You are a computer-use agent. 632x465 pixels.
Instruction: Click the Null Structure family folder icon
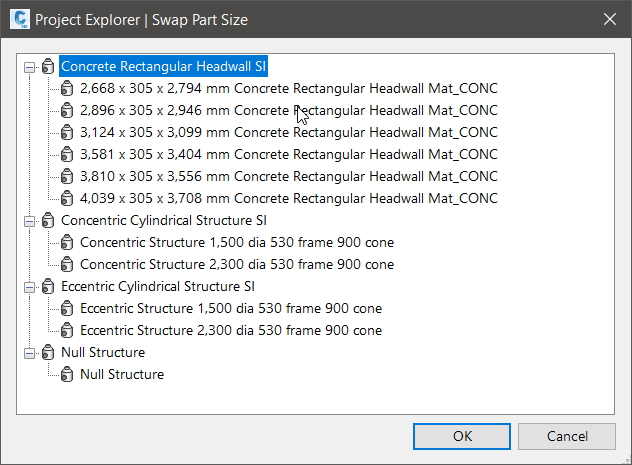(48, 353)
